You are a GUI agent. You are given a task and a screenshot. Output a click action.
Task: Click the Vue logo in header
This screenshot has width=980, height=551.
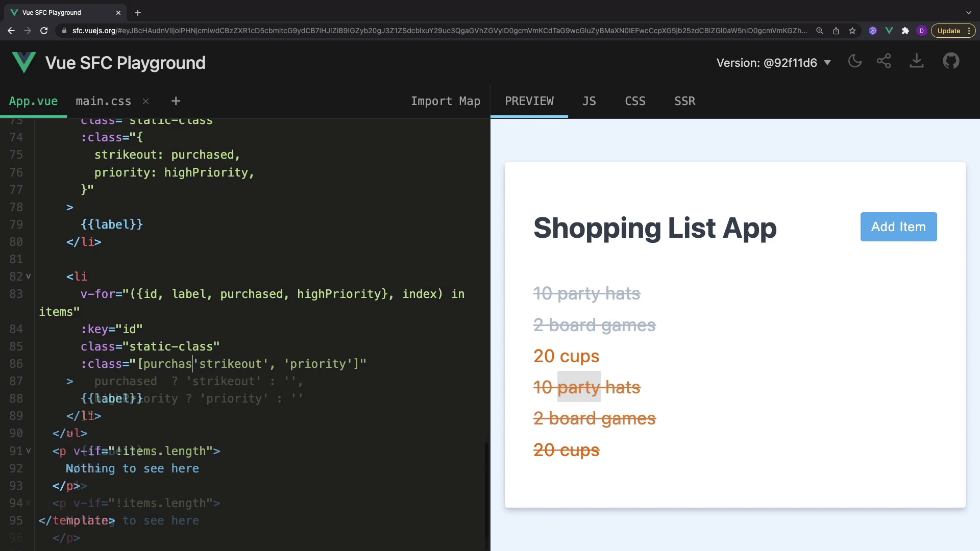click(x=24, y=63)
